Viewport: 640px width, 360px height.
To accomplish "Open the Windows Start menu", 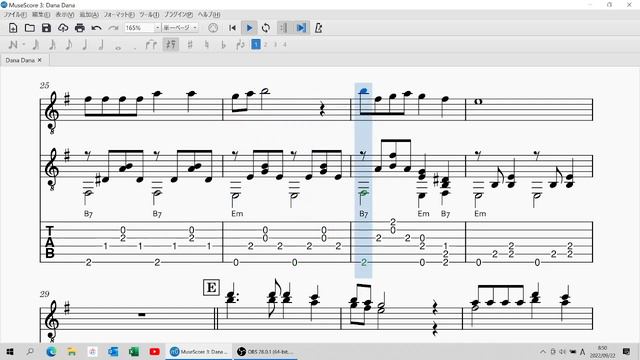I will click(9, 351).
